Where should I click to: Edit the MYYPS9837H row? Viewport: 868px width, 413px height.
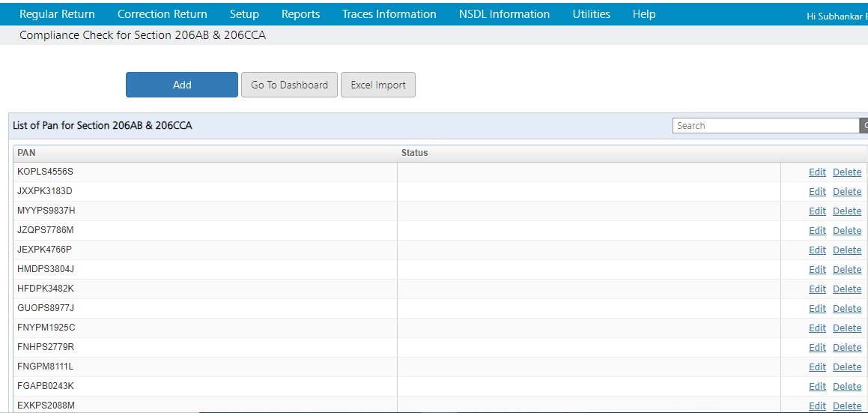pos(817,211)
